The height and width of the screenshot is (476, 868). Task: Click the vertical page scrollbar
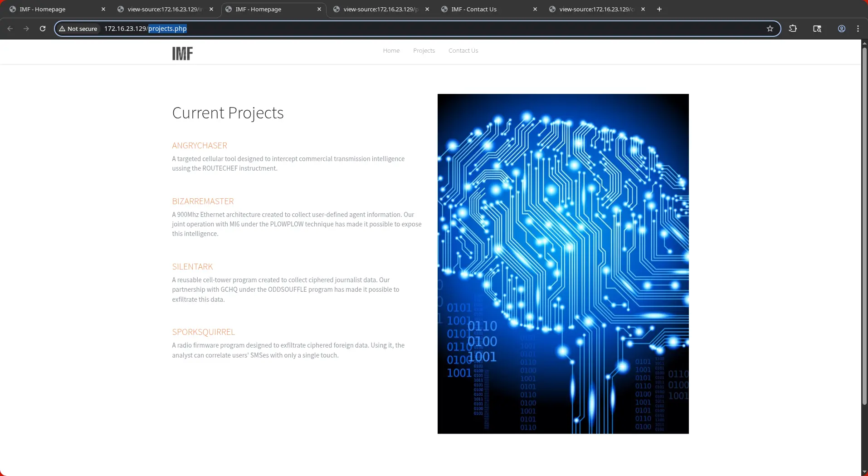[864, 227]
